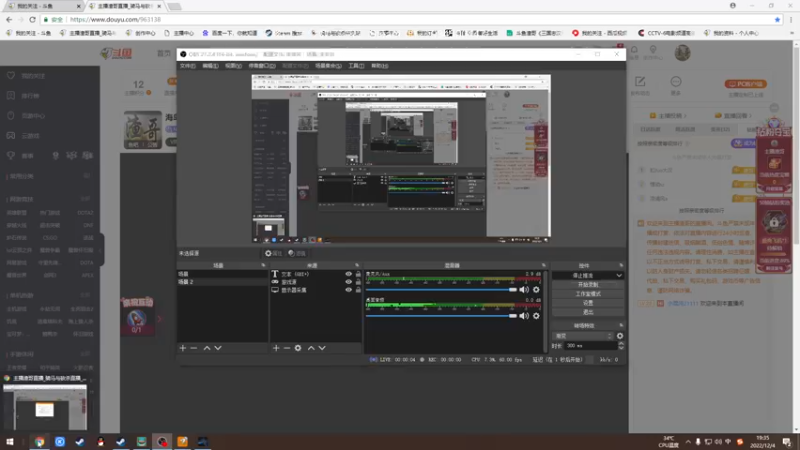Remove the selected scene with the minus icon

(194, 348)
